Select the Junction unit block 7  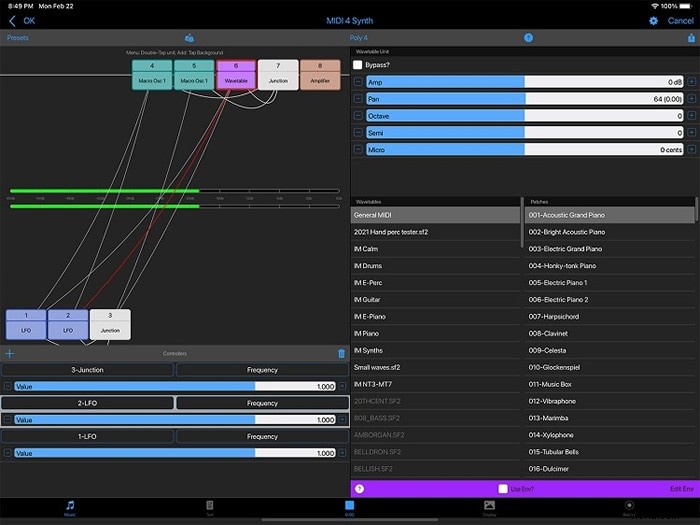(x=278, y=75)
